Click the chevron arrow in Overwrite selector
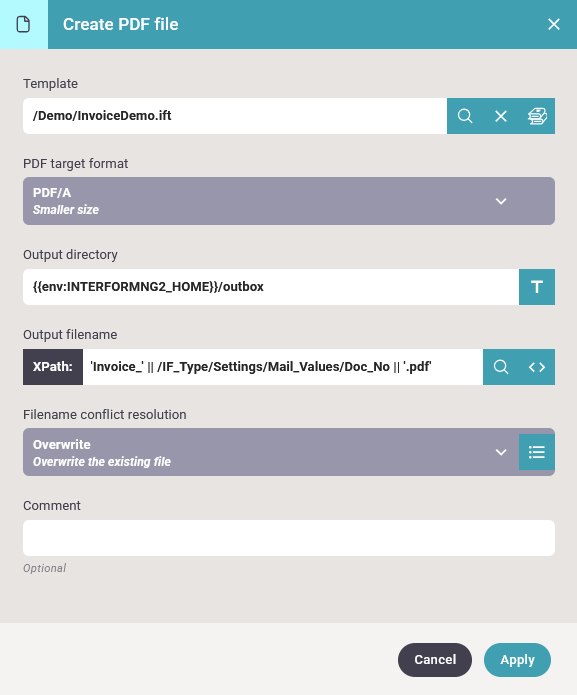The width and height of the screenshot is (577, 695). click(x=501, y=452)
